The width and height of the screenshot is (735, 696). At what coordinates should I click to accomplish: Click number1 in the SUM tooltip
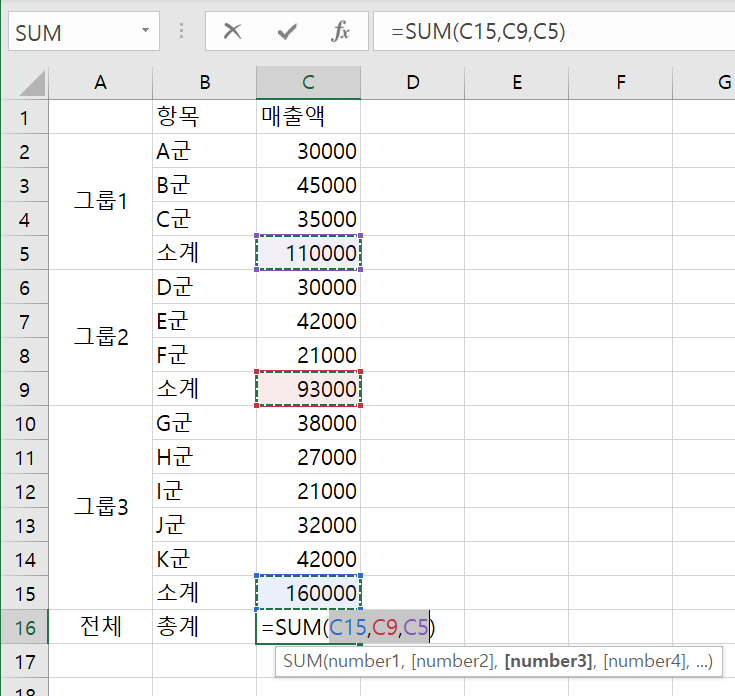[365, 661]
